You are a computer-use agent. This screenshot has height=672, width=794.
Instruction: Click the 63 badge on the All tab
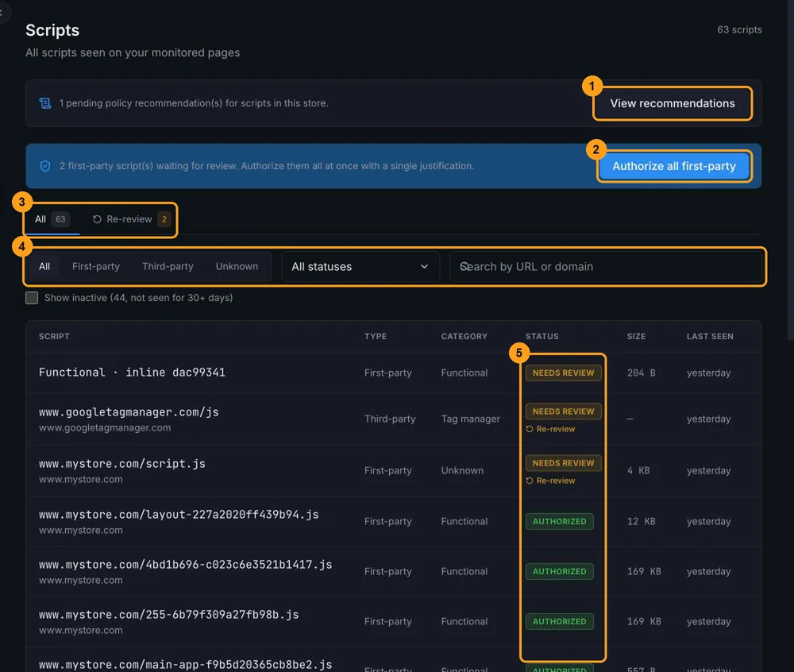pos(61,219)
